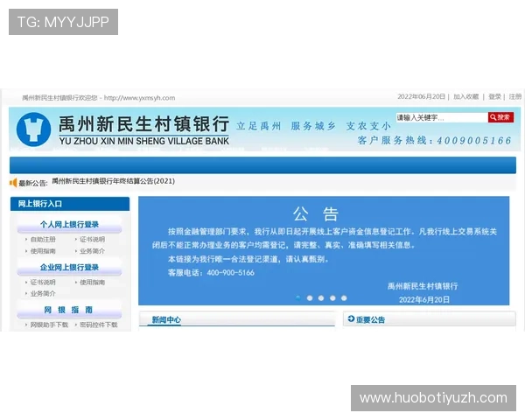Open 个人网上银行登录

pos(69,225)
